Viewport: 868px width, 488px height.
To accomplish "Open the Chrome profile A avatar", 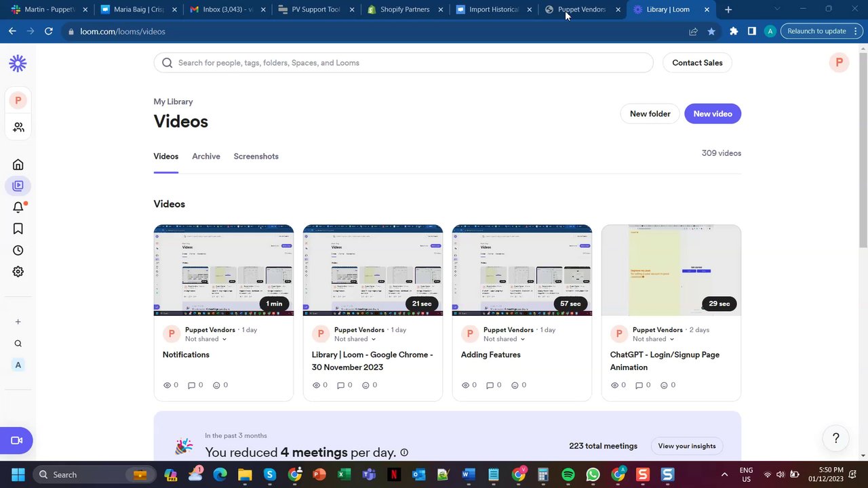I will click(770, 31).
